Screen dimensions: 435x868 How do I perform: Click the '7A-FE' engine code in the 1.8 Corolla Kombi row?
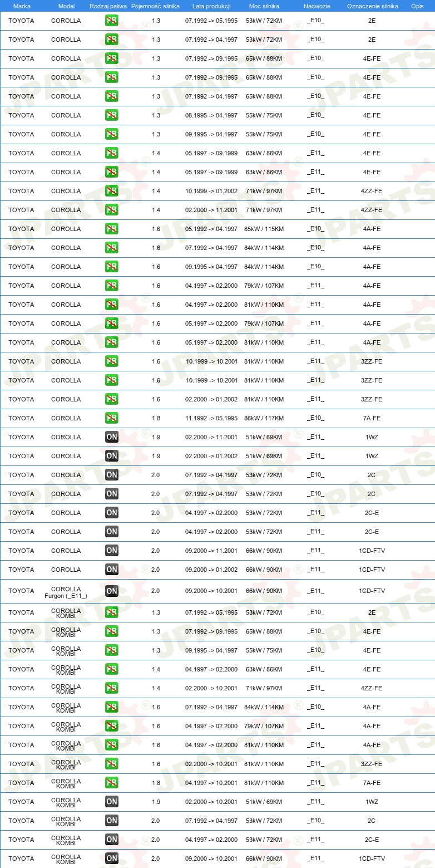pyautogui.click(x=372, y=783)
